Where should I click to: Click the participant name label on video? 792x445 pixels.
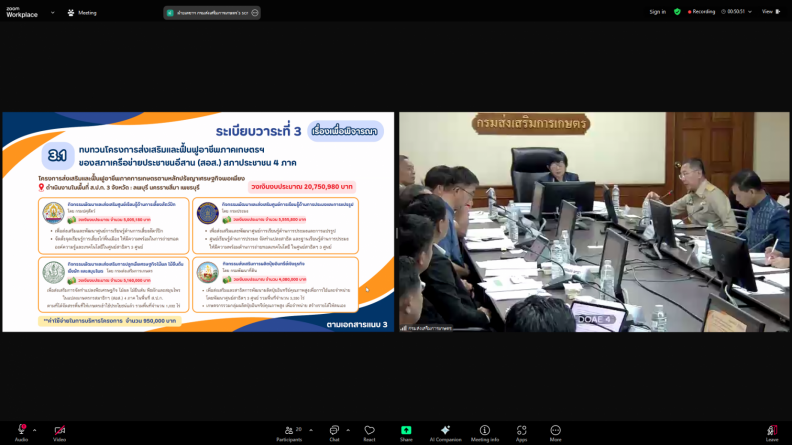427,328
